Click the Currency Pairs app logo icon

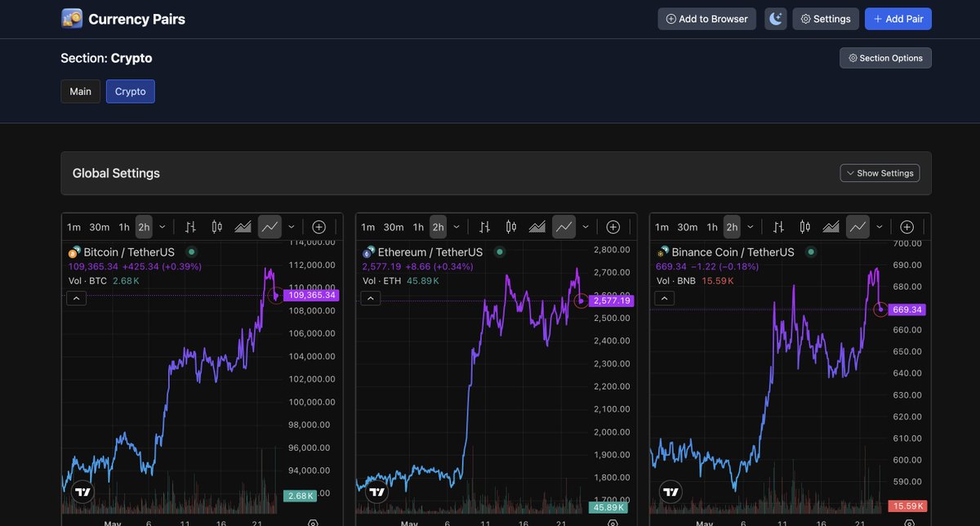click(x=72, y=19)
